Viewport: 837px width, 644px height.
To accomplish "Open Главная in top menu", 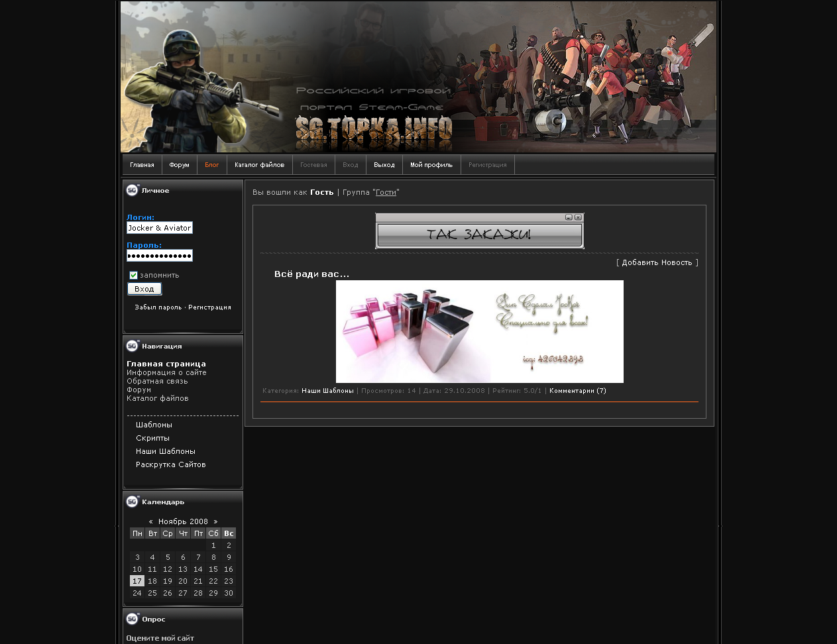I will tap(142, 165).
